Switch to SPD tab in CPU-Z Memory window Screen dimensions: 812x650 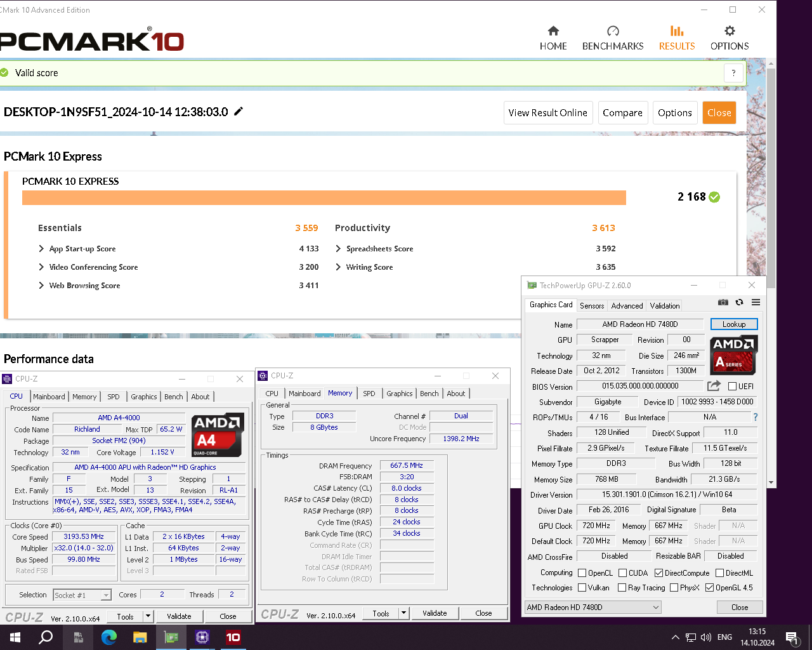point(369,394)
